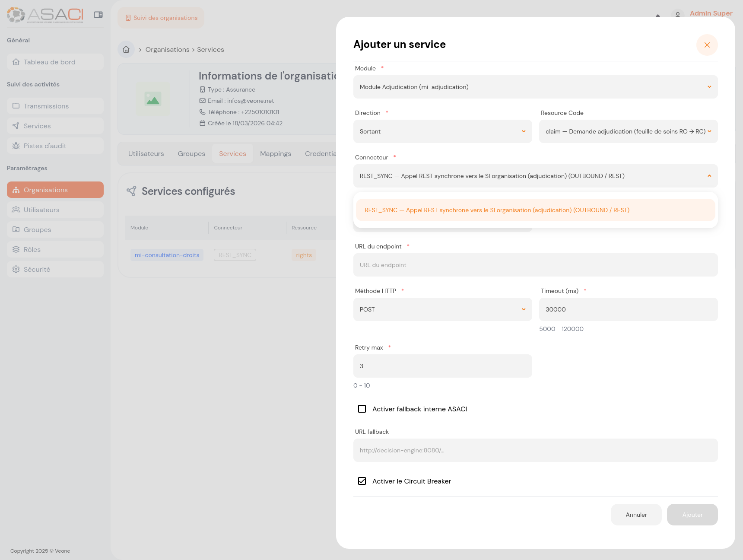743x560 pixels.
Task: Click the notification bell icon
Action: [x=657, y=15]
